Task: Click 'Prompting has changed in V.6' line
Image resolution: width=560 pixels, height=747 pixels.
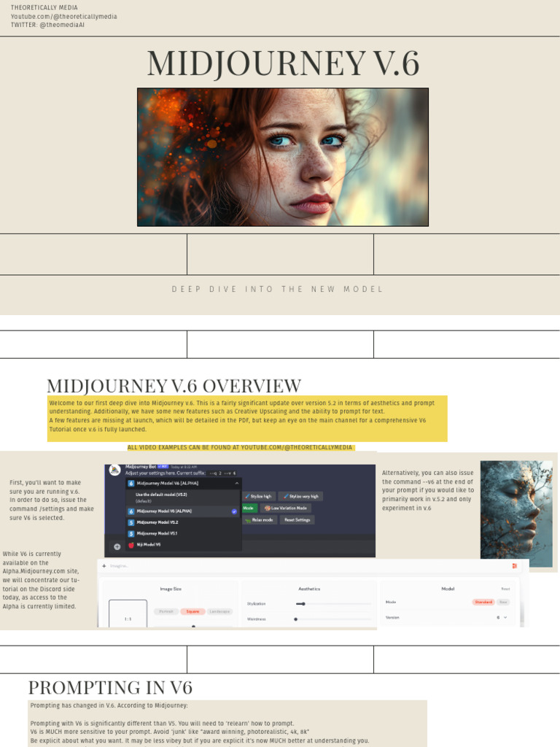Action: click(x=109, y=705)
